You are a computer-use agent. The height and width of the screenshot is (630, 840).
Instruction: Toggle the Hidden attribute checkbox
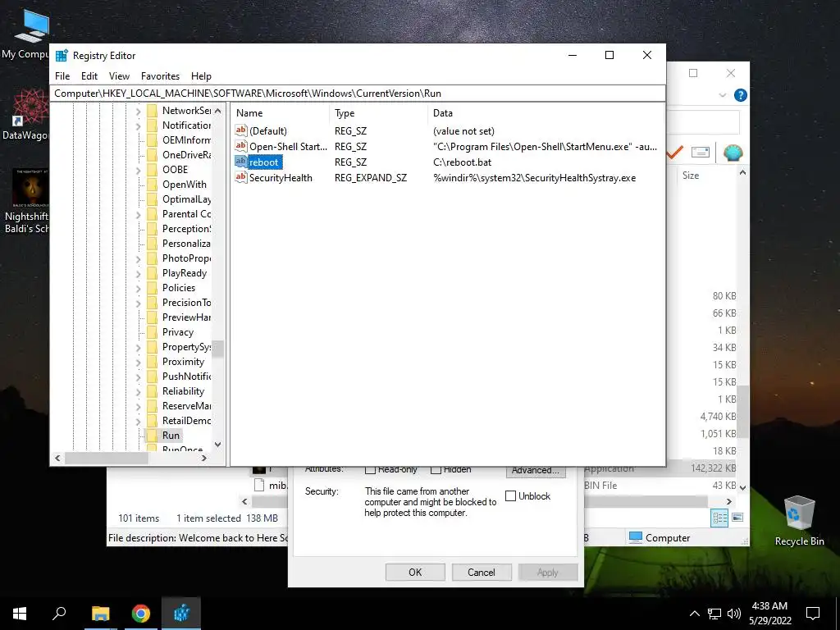[x=436, y=470]
